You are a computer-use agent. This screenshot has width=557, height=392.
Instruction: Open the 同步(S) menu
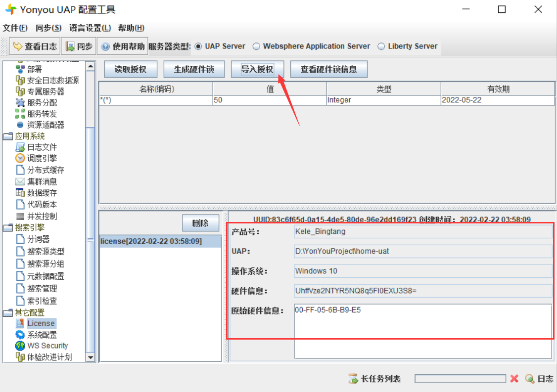48,28
